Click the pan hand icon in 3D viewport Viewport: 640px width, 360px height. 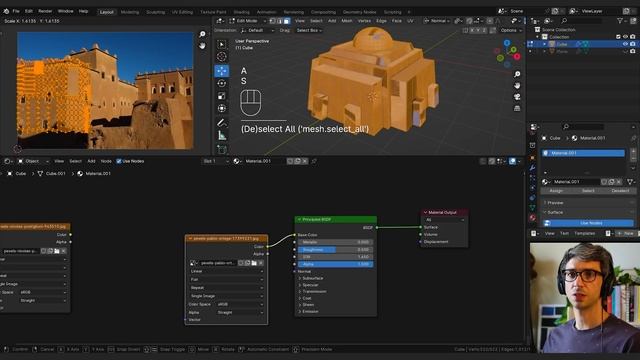pyautogui.click(x=517, y=86)
